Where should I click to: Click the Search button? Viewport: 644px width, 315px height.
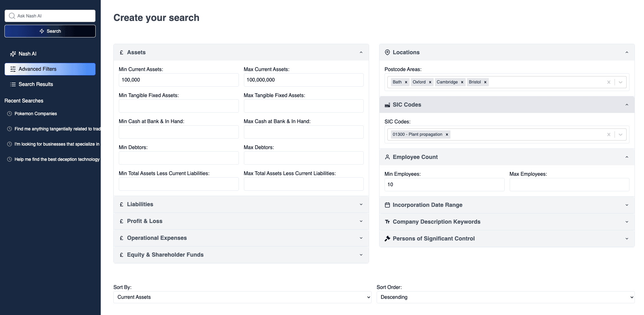(50, 31)
